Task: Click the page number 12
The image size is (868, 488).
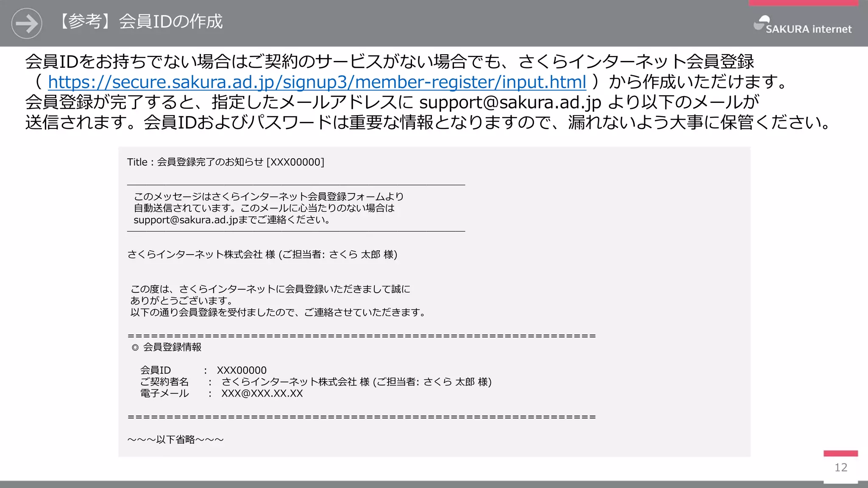Action: tap(841, 468)
